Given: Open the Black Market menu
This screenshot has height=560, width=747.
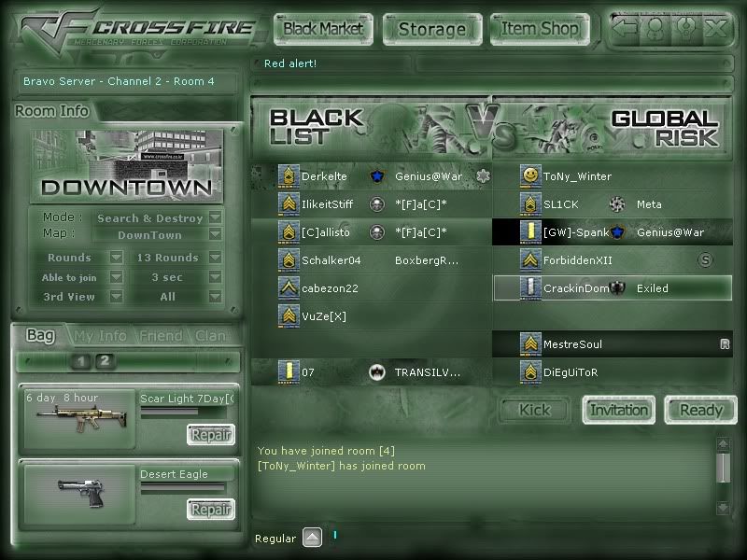Looking at the screenshot, I should coord(323,29).
